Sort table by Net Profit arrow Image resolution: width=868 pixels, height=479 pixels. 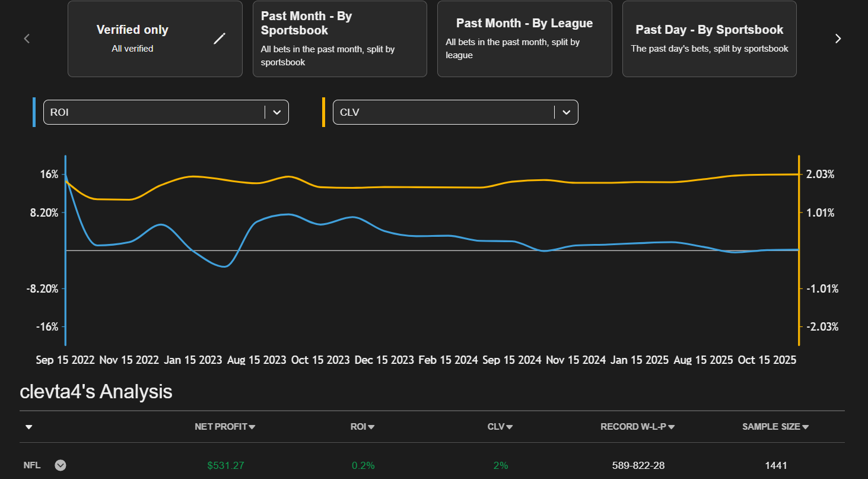[252, 427]
